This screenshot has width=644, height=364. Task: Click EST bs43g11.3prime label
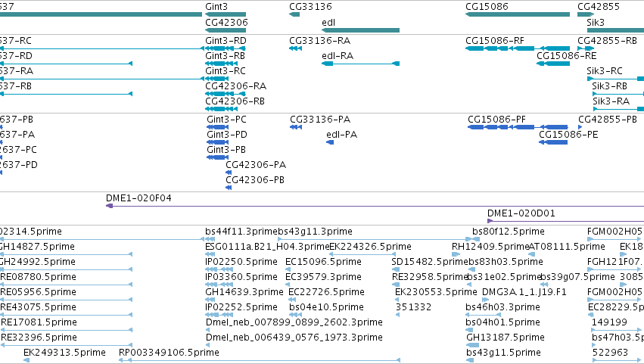(316, 232)
